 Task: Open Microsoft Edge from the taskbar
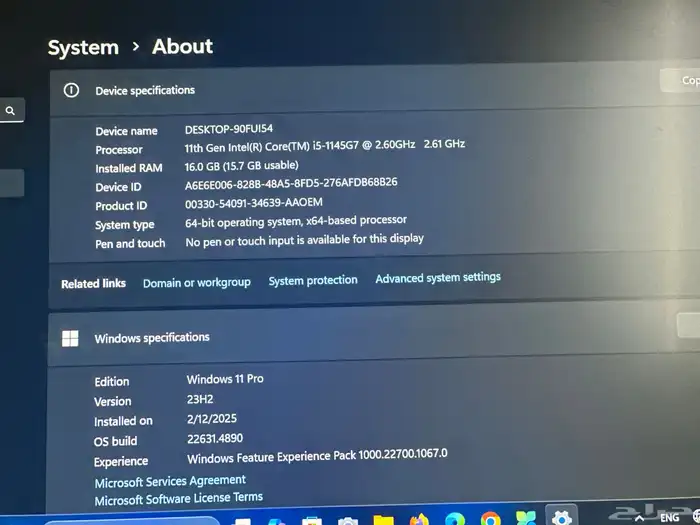coord(454,520)
